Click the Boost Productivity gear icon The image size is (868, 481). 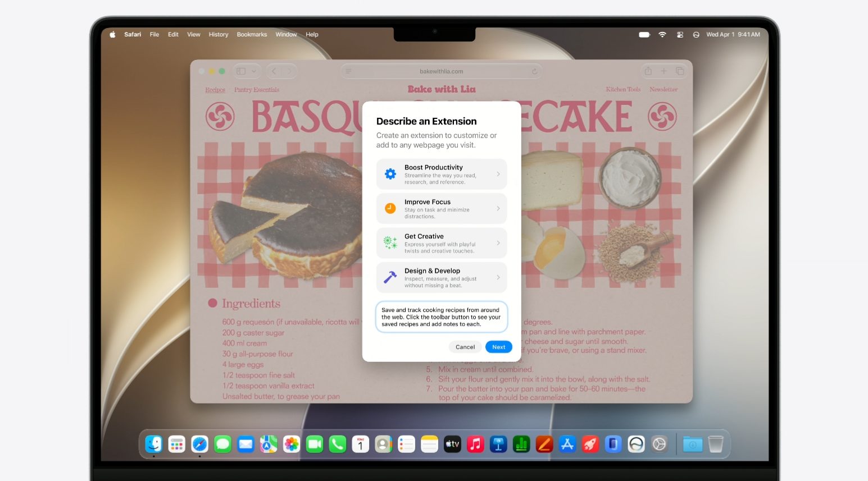coord(390,174)
